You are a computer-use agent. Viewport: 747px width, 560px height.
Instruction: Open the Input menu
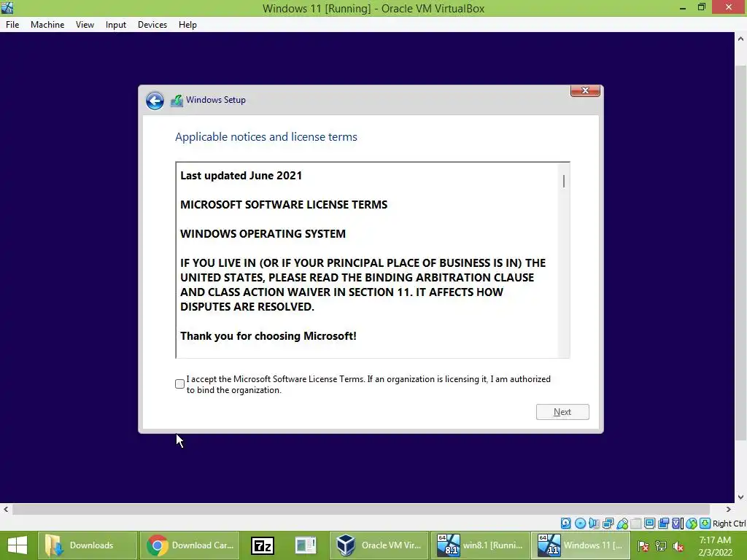click(116, 25)
